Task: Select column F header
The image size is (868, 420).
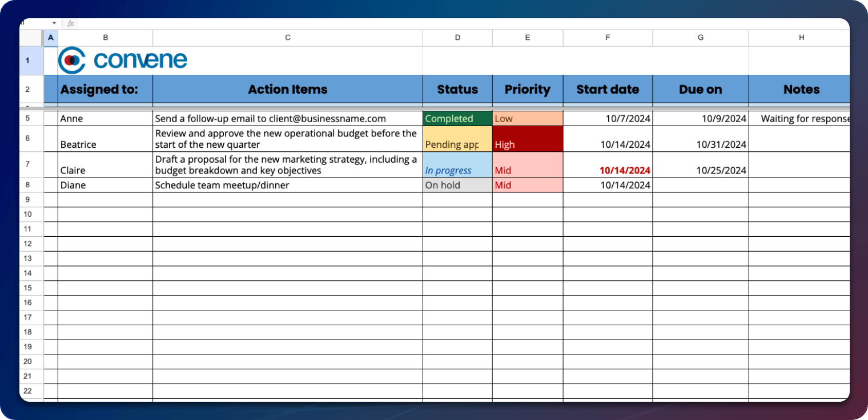Action: pos(607,38)
